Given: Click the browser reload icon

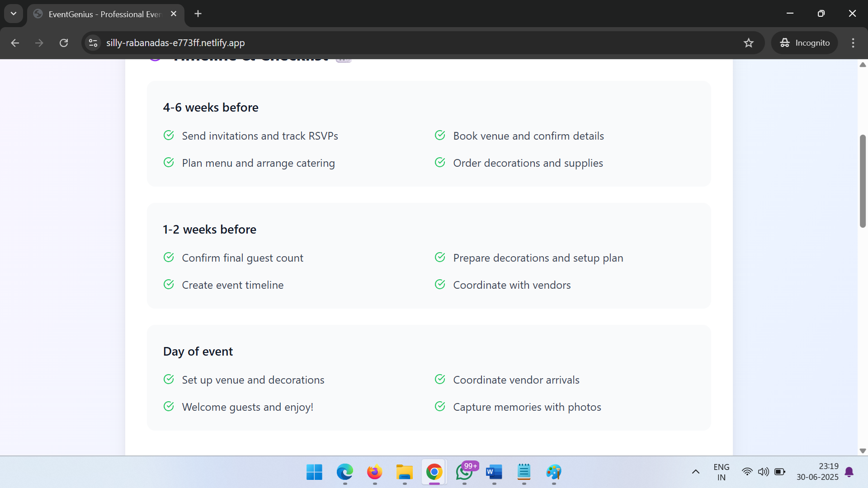Looking at the screenshot, I should [64, 43].
